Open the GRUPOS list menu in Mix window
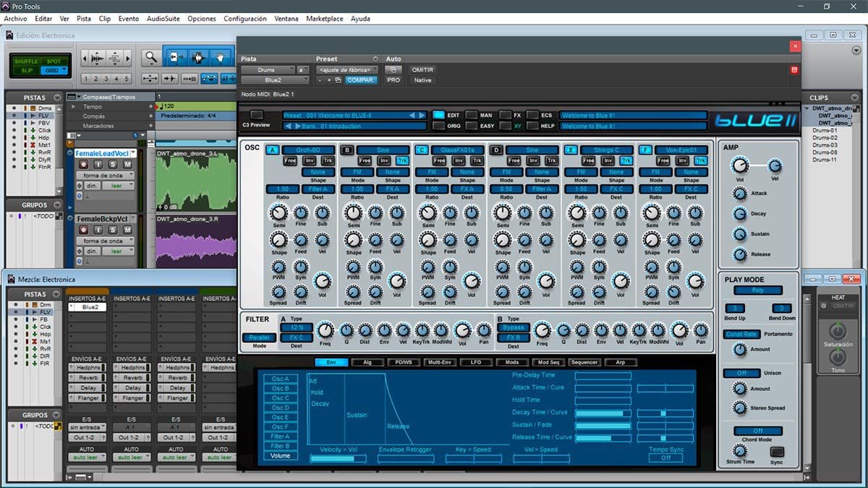Screen dimensions: 868x488 [x=56, y=416]
